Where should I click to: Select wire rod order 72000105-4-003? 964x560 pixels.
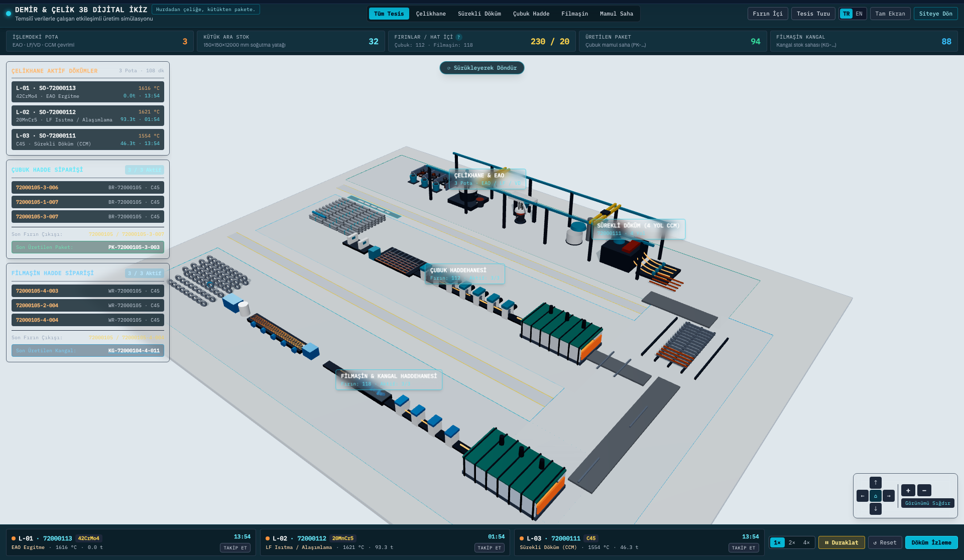pos(88,291)
